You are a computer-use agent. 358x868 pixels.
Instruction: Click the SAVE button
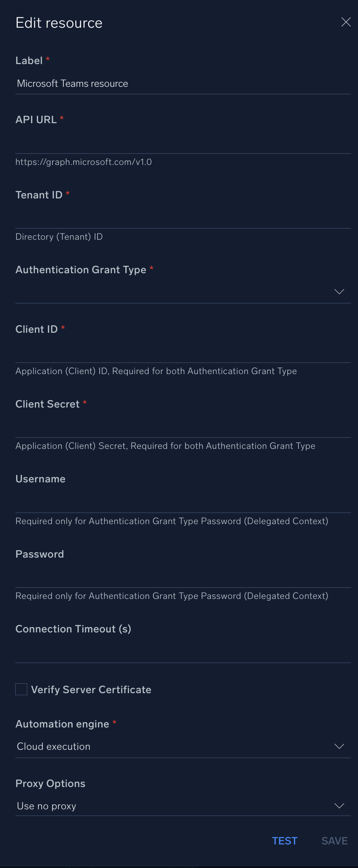click(x=334, y=840)
